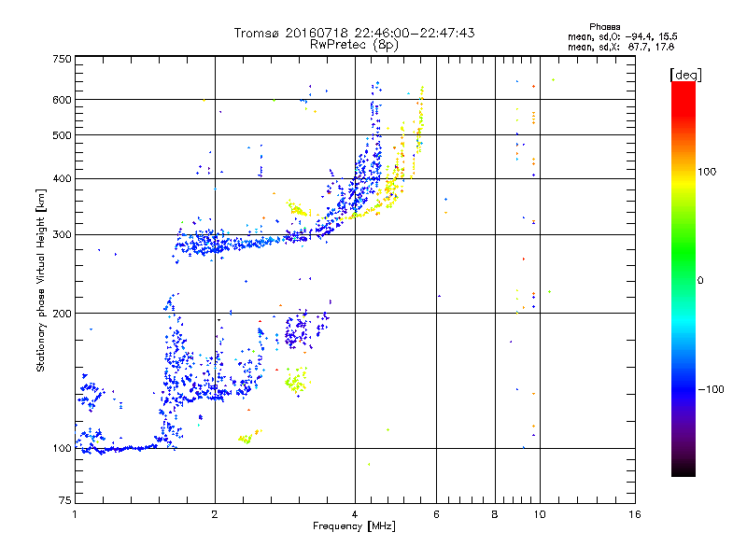Image resolution: width=747 pixels, height=560 pixels.
Task: Click the 1 tick label on frequency axis
Action: (75, 514)
